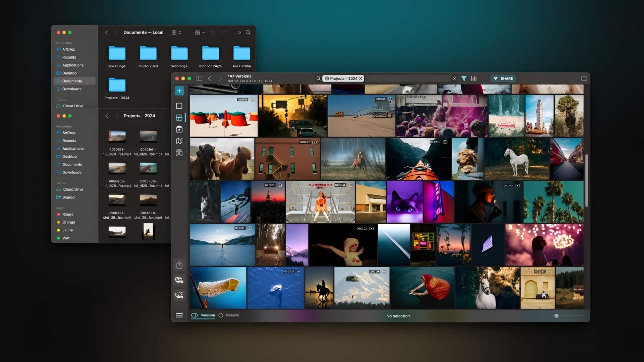Open Finder icon view mode dropdown
Viewport: 644px width, 362px height.
tap(176, 33)
